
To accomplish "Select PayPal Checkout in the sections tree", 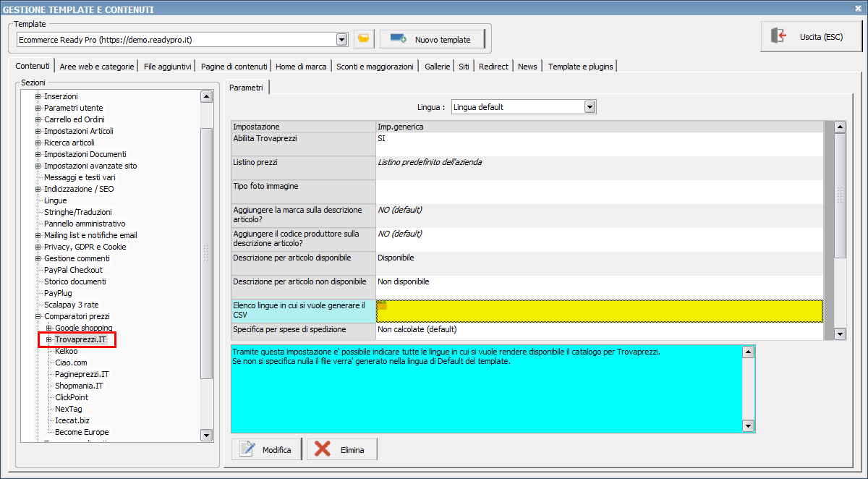I will 73,270.
